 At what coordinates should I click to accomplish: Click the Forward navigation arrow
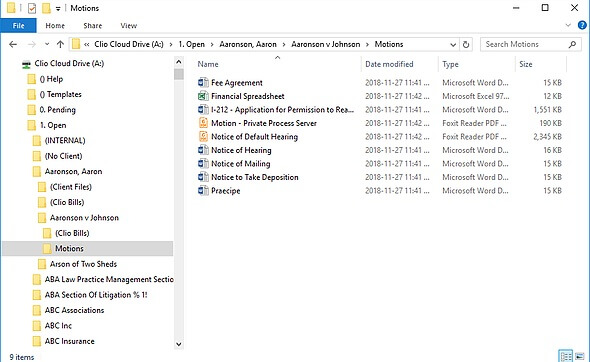point(32,44)
